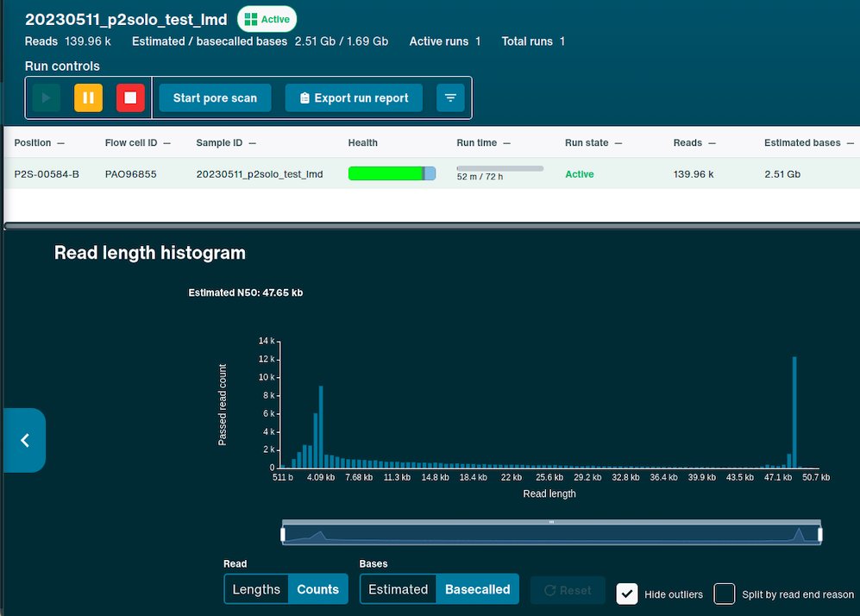
Task: Enable Split by read end reason
Action: pyautogui.click(x=725, y=594)
